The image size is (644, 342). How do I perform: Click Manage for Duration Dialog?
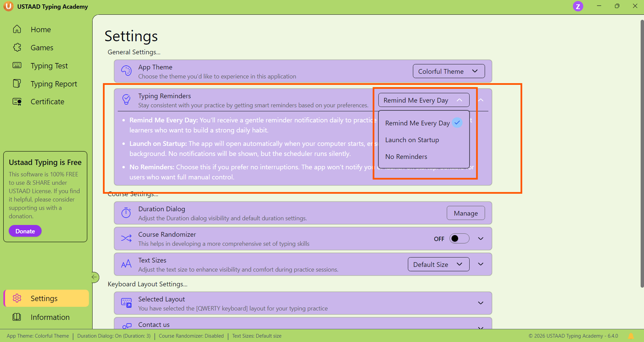[466, 213]
